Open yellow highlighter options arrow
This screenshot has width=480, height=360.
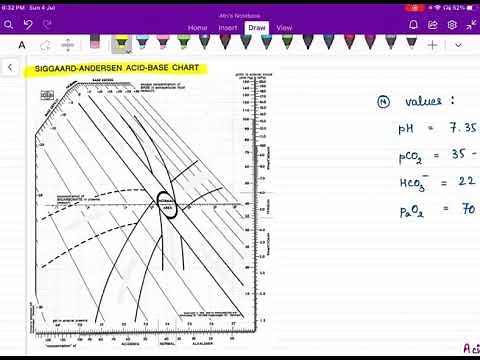coord(128,51)
